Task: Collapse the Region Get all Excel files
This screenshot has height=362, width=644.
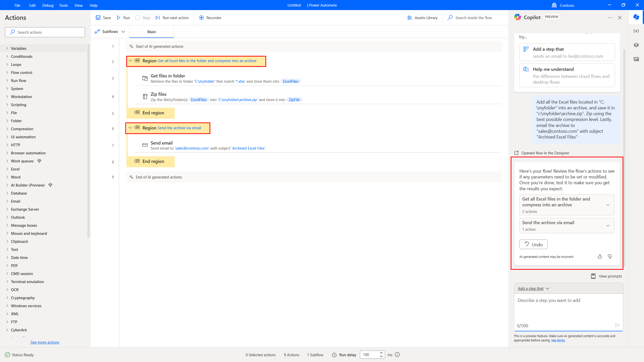Action: (x=130, y=61)
